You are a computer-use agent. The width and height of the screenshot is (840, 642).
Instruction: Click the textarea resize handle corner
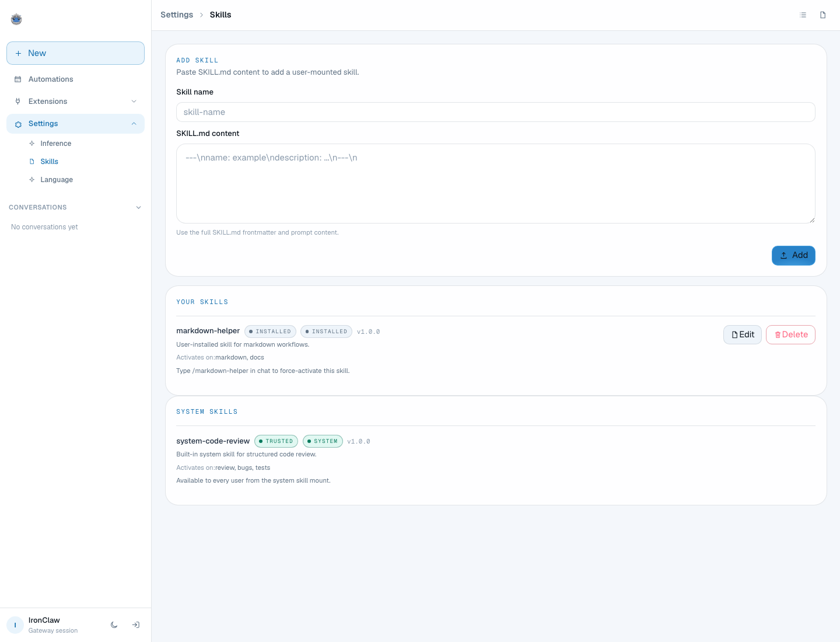[811, 219]
